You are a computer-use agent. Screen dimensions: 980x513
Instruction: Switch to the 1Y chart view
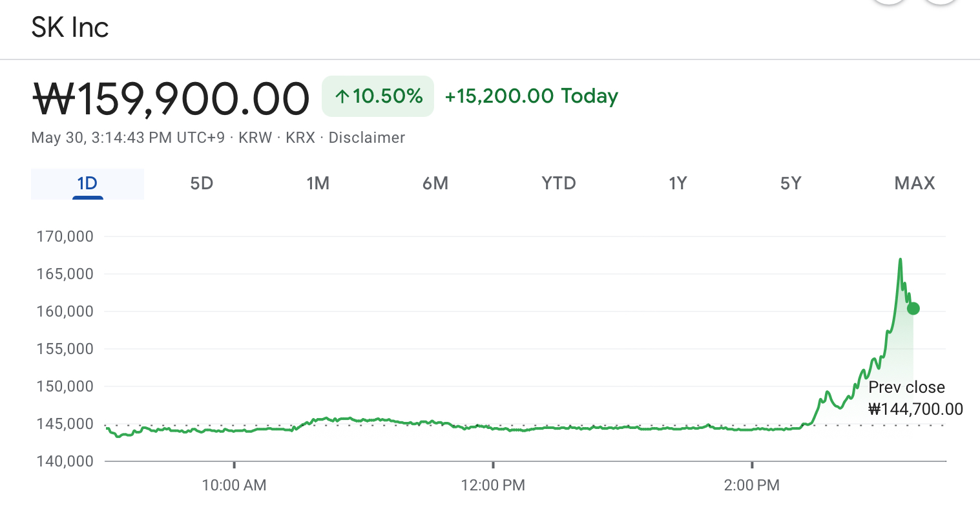tap(677, 184)
